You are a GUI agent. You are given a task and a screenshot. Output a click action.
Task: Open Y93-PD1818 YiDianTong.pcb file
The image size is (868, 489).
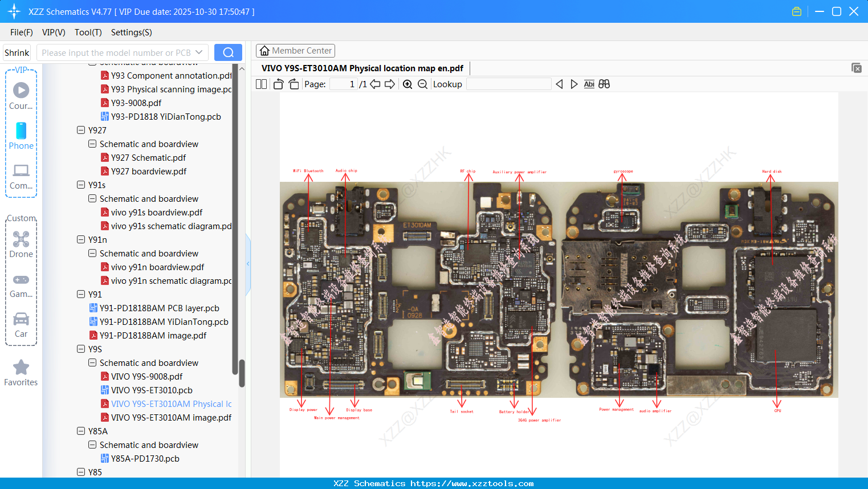(x=161, y=116)
